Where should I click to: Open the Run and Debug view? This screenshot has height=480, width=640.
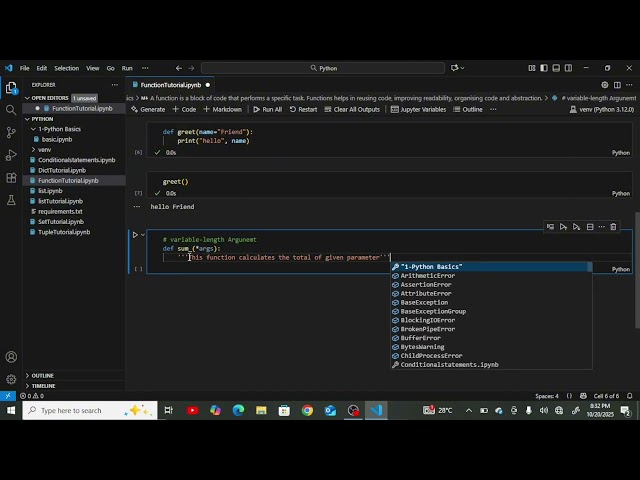click(x=11, y=155)
